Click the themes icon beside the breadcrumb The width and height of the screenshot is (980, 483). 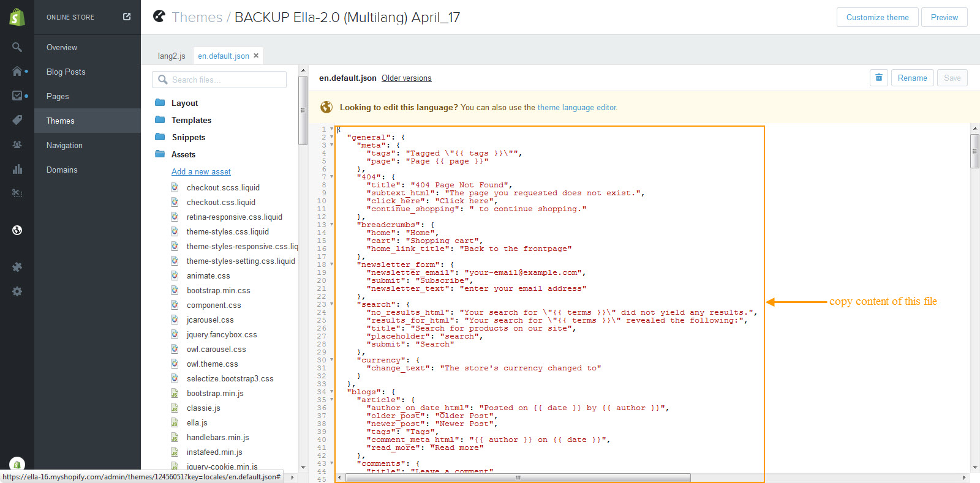[x=159, y=16]
